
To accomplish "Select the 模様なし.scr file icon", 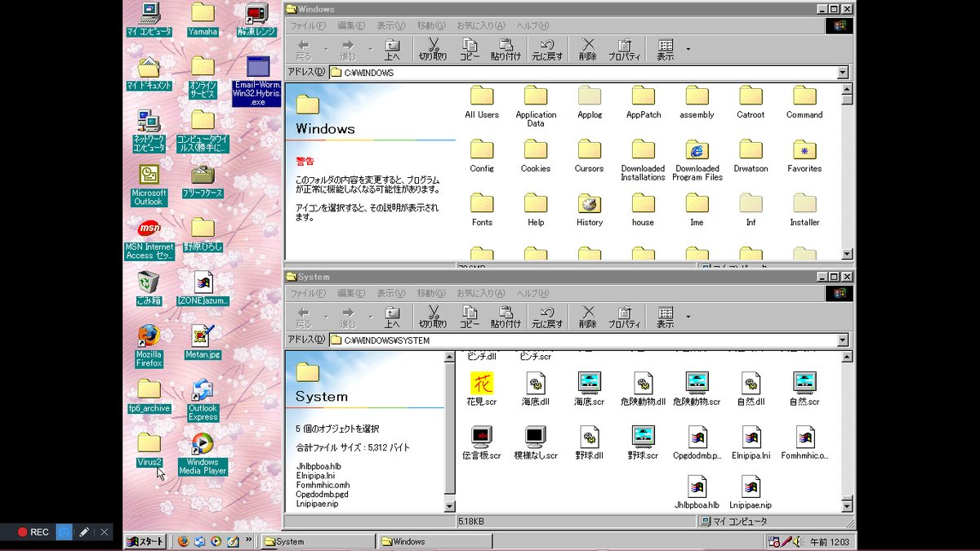I will click(x=536, y=442).
